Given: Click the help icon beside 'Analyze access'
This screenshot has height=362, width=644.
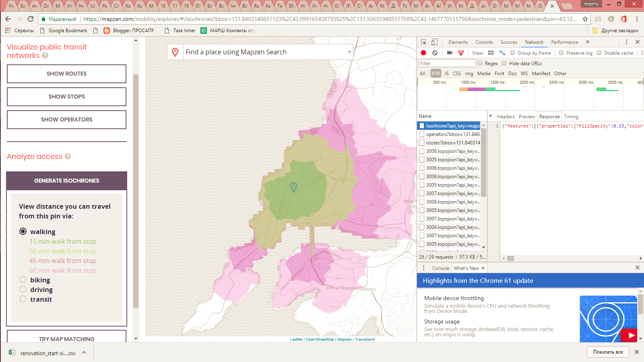Looking at the screenshot, I should coord(68,156).
